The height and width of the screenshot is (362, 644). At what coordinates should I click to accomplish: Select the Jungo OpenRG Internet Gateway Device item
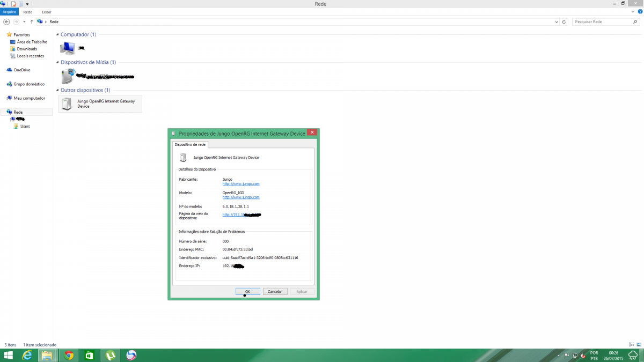point(100,104)
